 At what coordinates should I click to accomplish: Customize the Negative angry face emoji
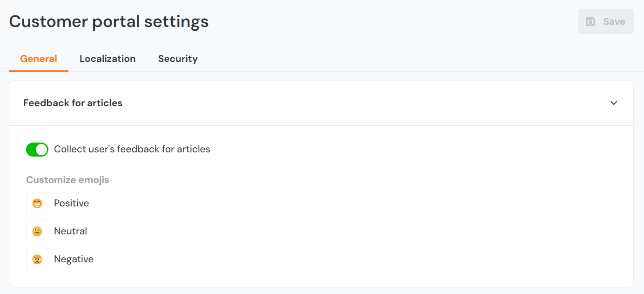point(37,259)
